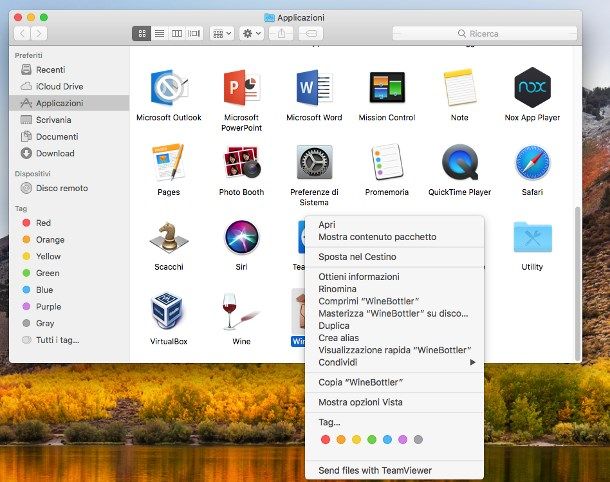Open Recenti in the sidebar
Screen dimensions: 610x482
69,70
